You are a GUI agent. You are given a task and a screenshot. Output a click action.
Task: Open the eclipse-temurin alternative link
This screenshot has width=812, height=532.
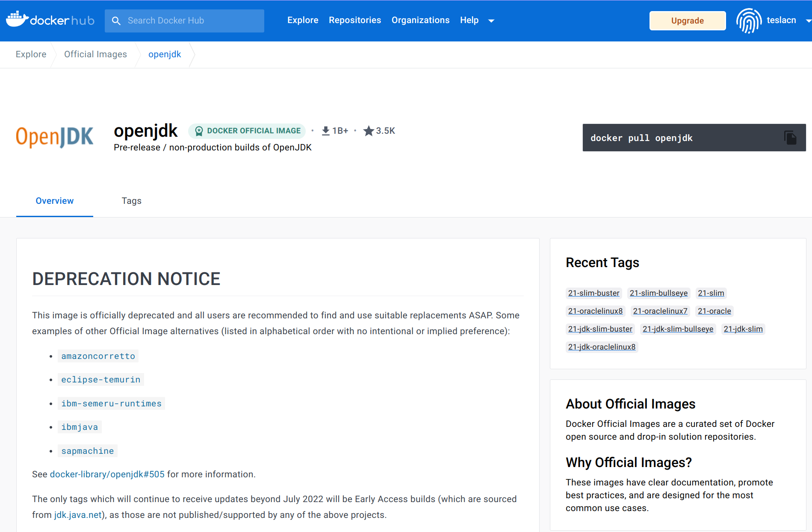click(x=100, y=379)
